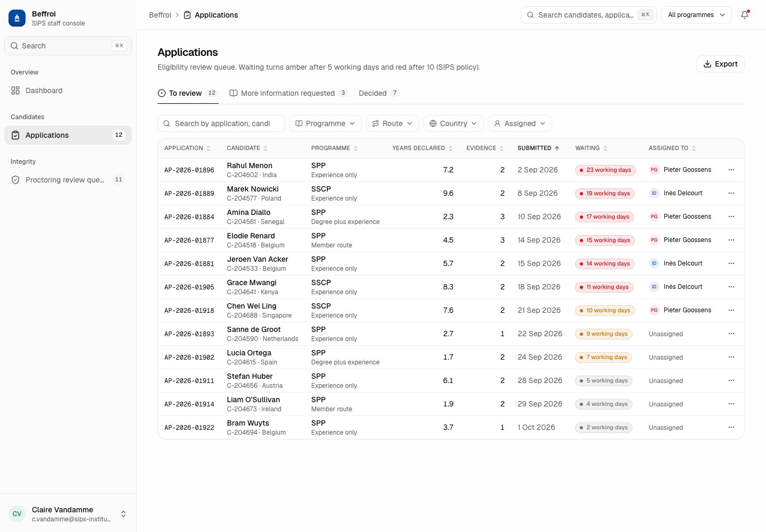Open row actions for Jeroen Van Acker
The width and height of the screenshot is (766, 532).
click(x=731, y=263)
